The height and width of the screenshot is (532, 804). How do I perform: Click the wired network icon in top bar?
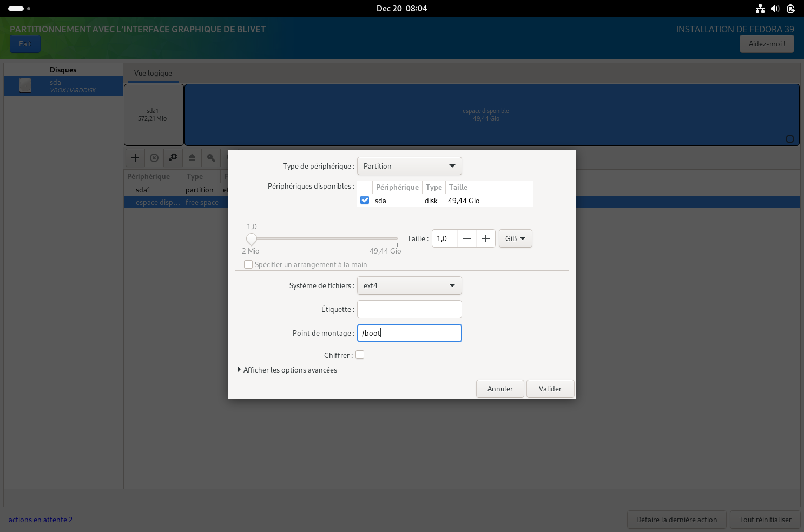coord(760,9)
